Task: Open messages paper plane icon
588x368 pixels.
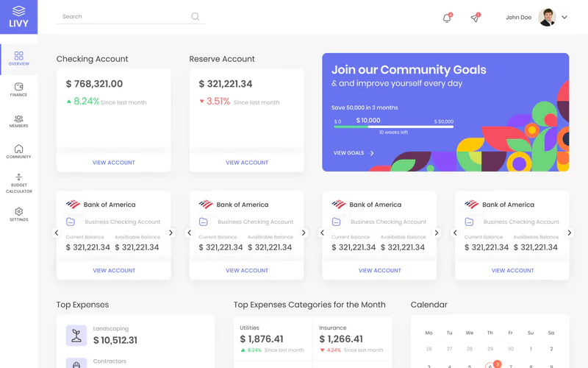Action: [x=475, y=18]
